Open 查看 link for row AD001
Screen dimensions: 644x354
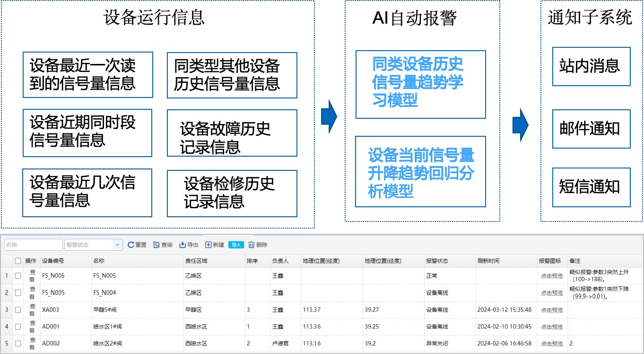pos(32,327)
